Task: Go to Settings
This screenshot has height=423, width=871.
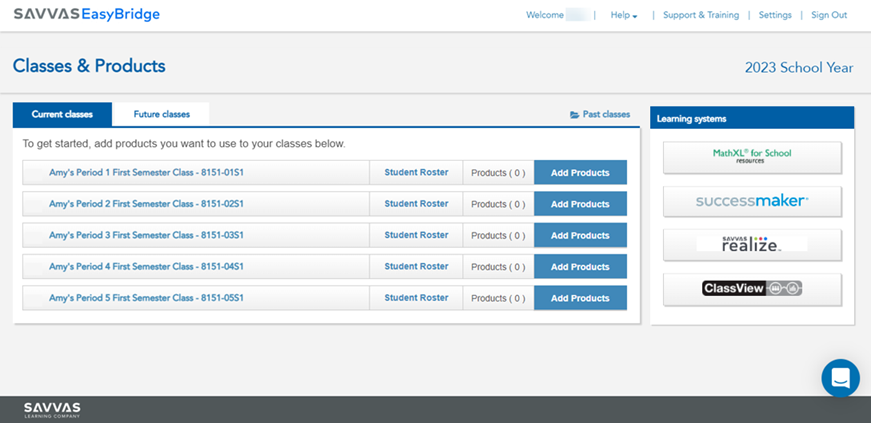Action: [774, 16]
